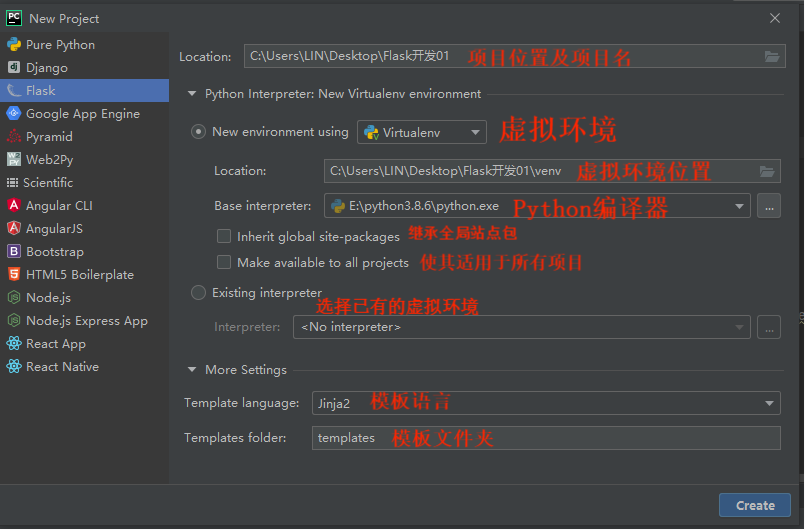This screenshot has width=805, height=530.
Task: Choose the HTML5 Boilerplate icon
Action: 14,275
